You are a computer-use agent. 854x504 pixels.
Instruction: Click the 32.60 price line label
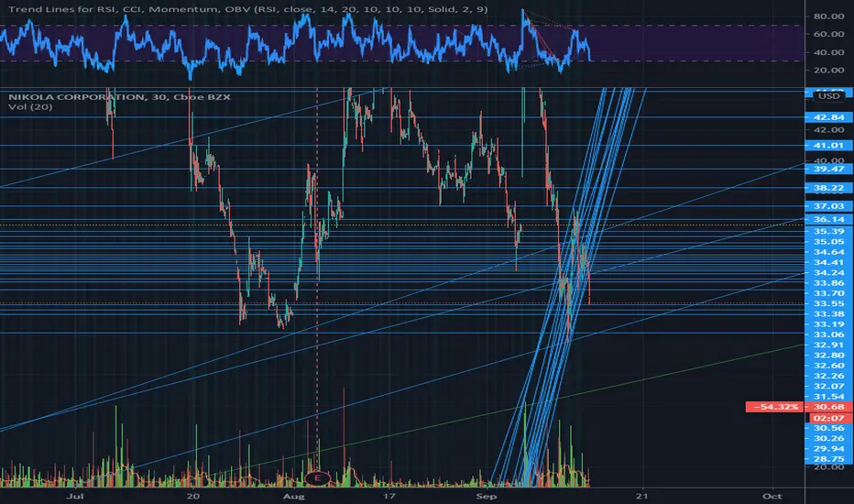828,366
